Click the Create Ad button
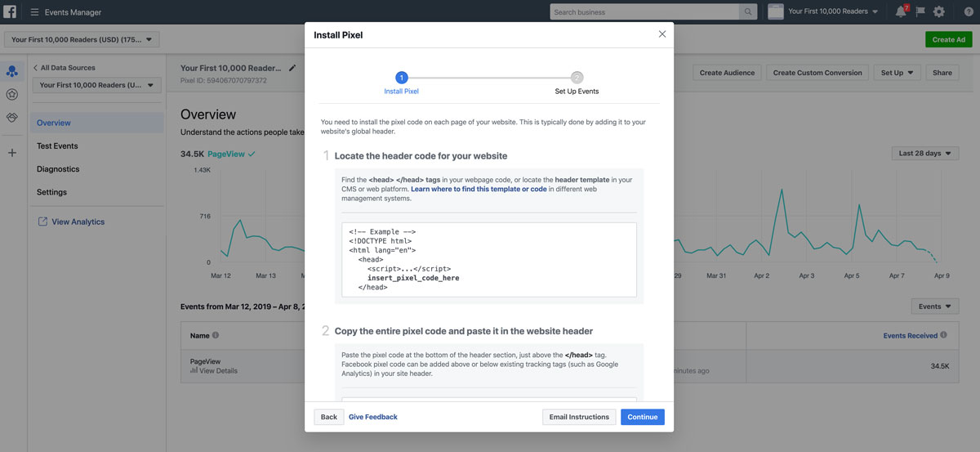The height and width of the screenshot is (452, 980). click(x=949, y=39)
